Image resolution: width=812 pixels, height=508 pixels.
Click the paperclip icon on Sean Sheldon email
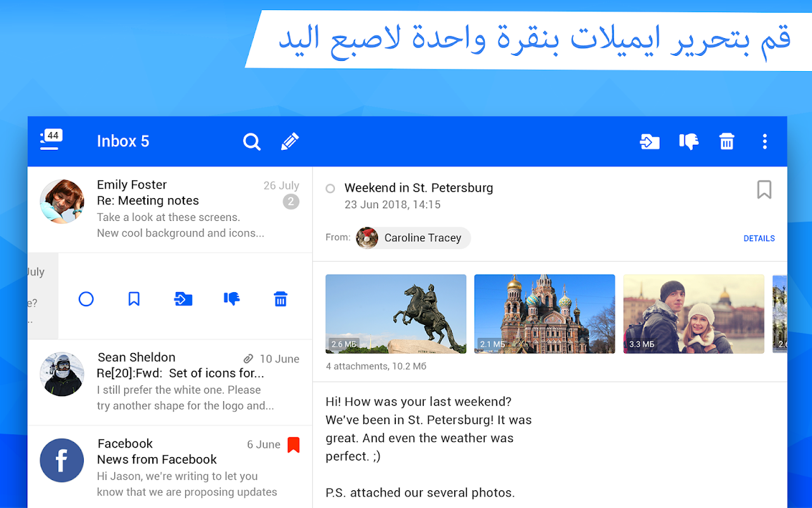[x=249, y=359]
